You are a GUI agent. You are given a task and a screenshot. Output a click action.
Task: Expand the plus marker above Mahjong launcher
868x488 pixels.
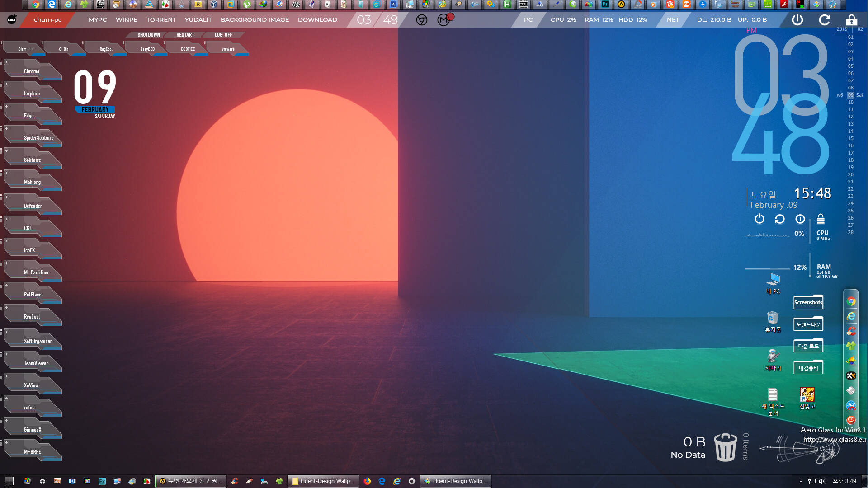6,173
